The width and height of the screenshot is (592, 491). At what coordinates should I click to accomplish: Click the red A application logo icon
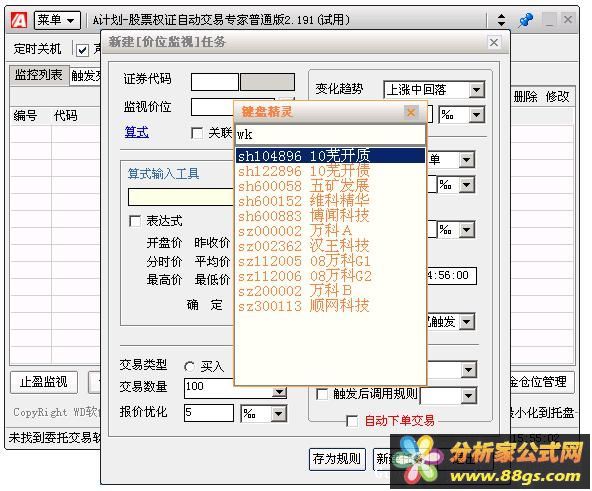tap(18, 20)
